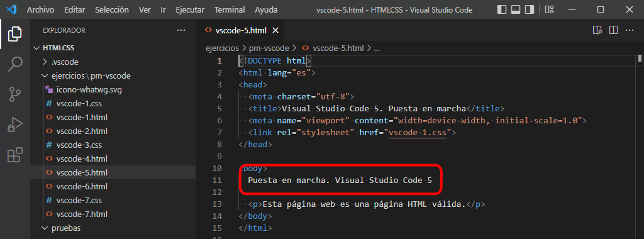Open the Archivo menu
Screen dimensions: 644x239
point(41,9)
